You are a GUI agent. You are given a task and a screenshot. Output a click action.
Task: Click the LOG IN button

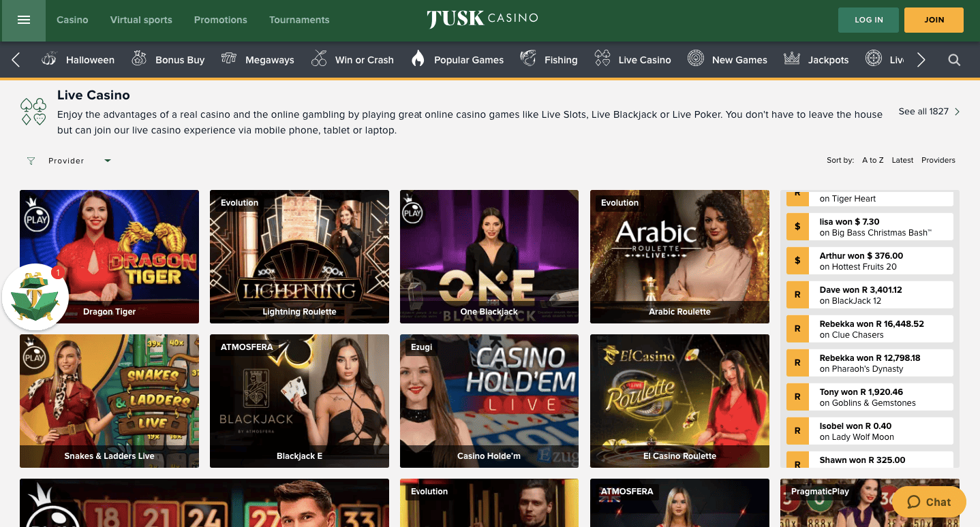pos(868,20)
